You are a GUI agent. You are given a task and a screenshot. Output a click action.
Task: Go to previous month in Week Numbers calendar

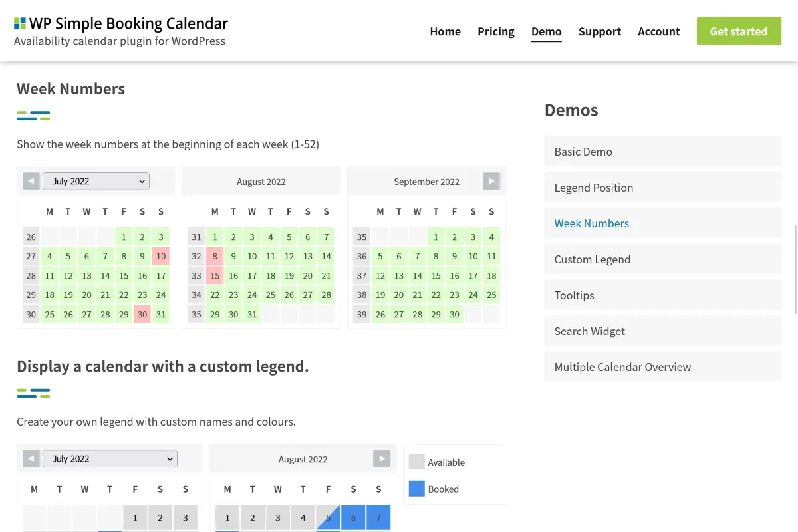tap(31, 181)
